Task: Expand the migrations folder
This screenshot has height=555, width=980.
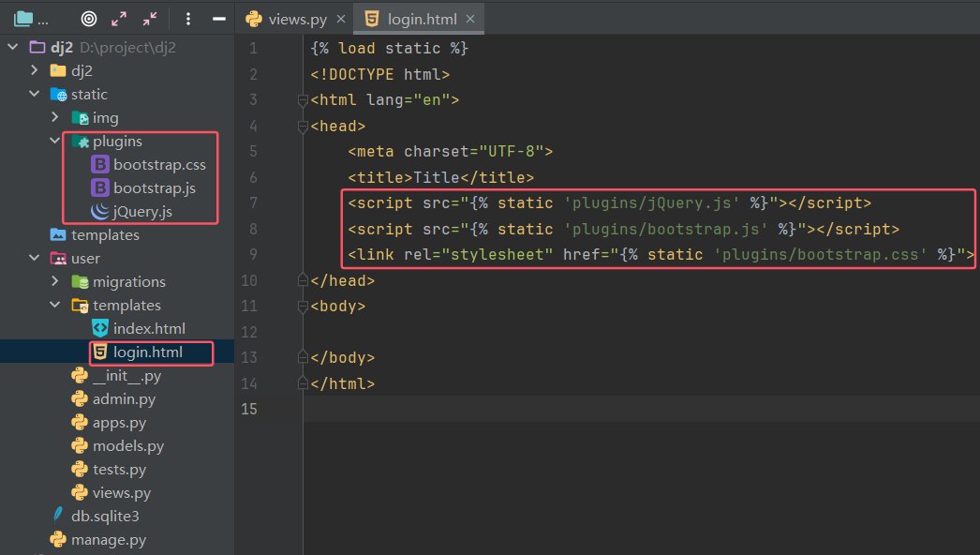Action: (x=55, y=281)
